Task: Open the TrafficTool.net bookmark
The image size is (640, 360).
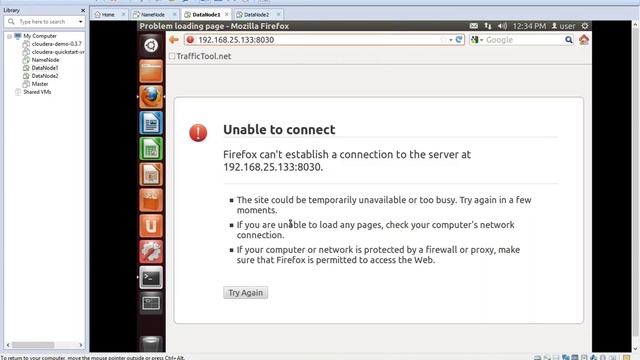Action: point(200,56)
